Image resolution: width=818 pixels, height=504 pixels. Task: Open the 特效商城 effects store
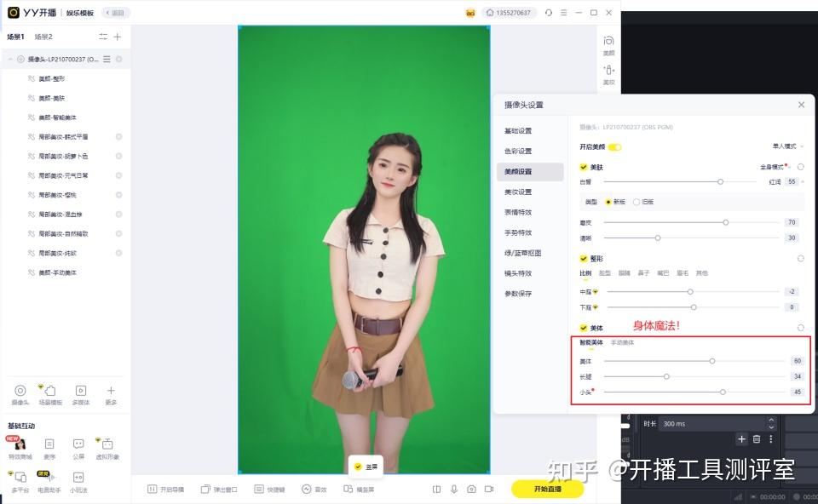[19, 444]
